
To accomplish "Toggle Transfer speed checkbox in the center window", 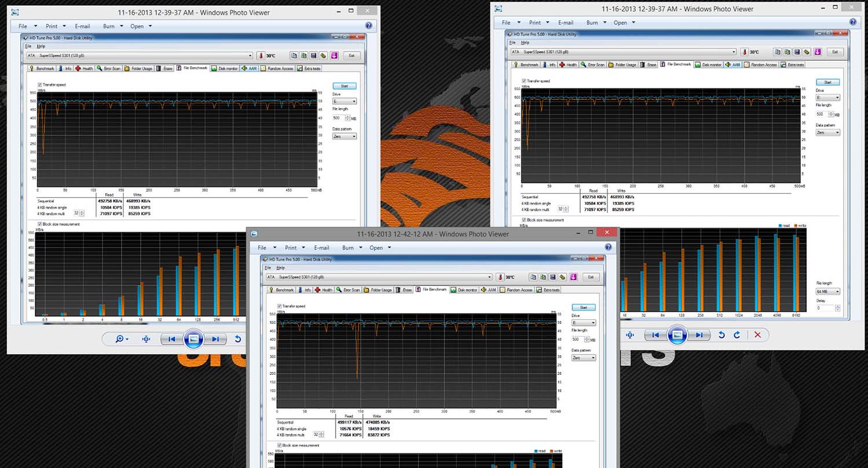I will (x=279, y=306).
